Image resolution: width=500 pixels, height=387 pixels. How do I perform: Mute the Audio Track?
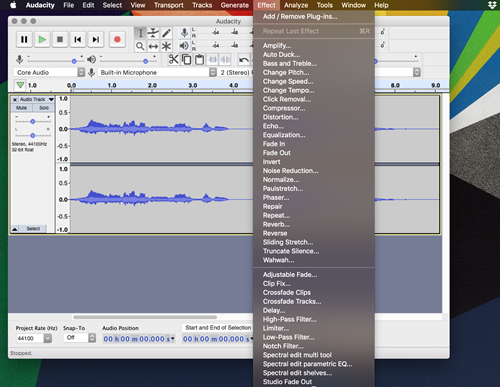tap(22, 108)
